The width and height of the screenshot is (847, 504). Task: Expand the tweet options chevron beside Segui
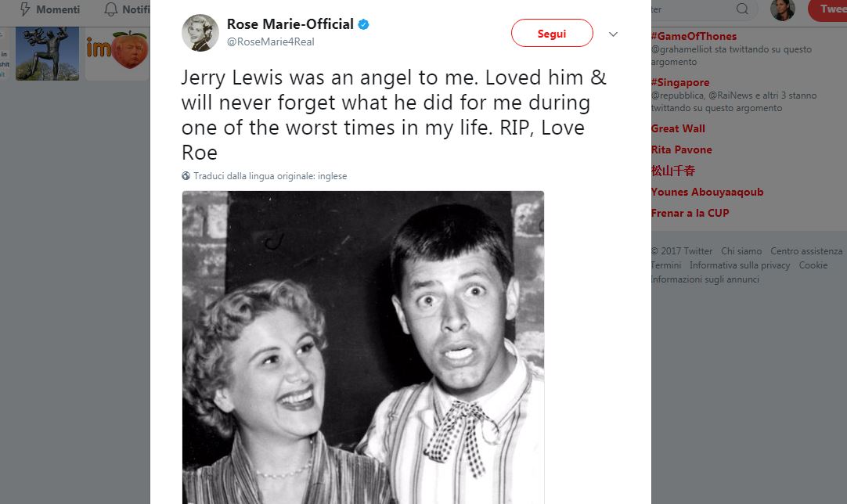click(x=613, y=34)
